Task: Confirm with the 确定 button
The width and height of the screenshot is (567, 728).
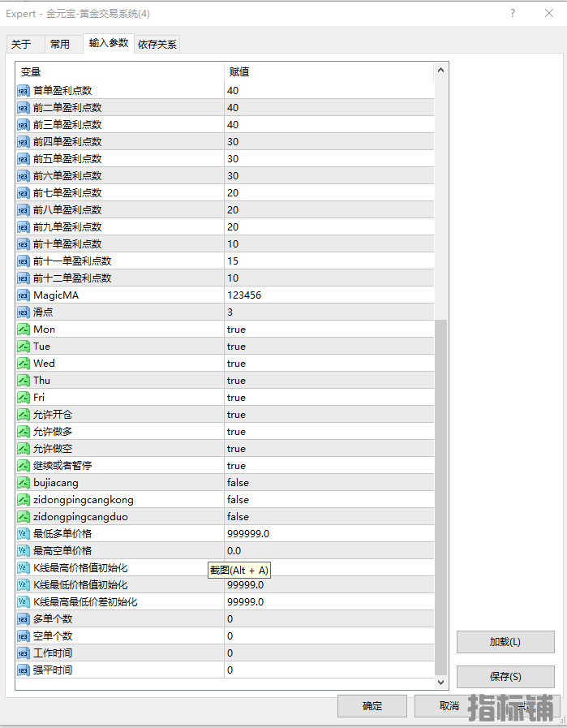Action: [372, 706]
